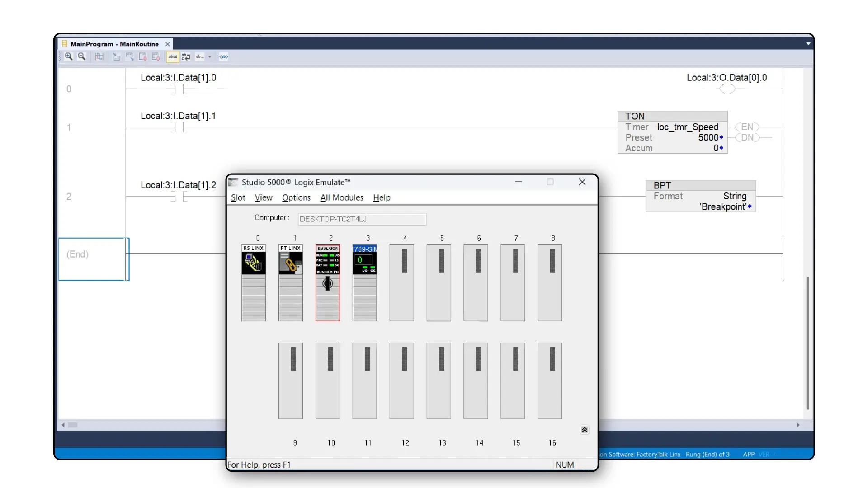Click the cancel pending rung edit icon

[143, 56]
